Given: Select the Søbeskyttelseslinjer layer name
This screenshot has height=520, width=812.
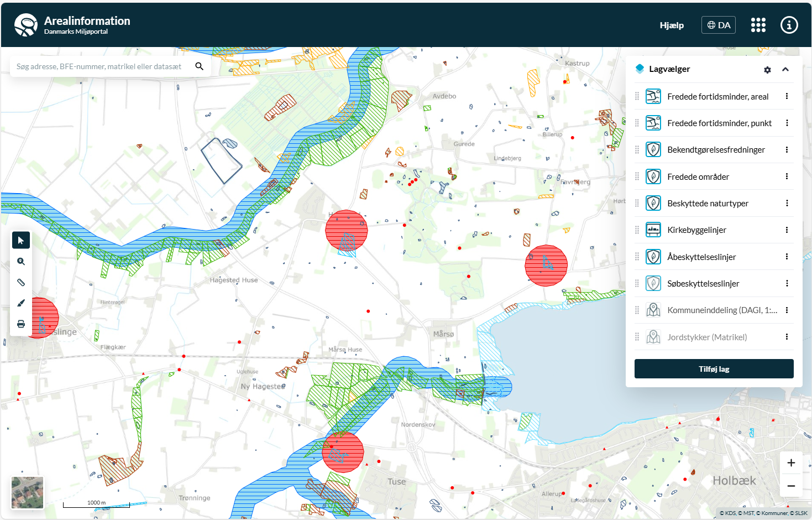Looking at the screenshot, I should click(703, 283).
